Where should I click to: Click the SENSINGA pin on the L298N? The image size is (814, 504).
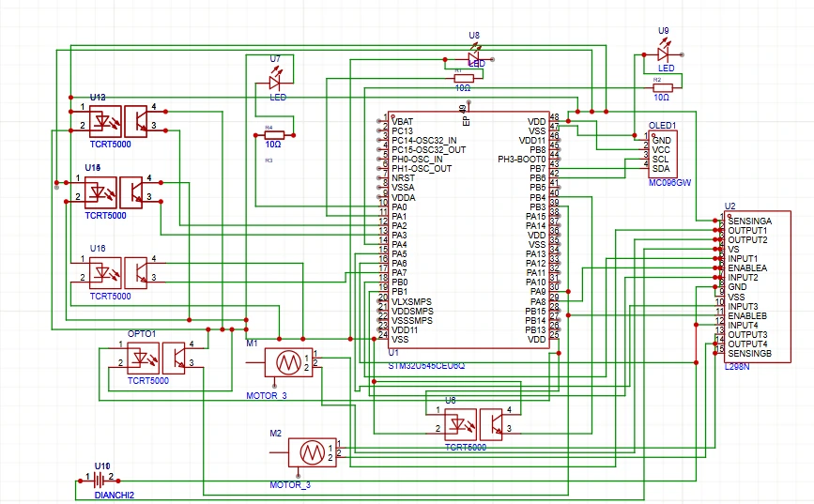coord(749,221)
